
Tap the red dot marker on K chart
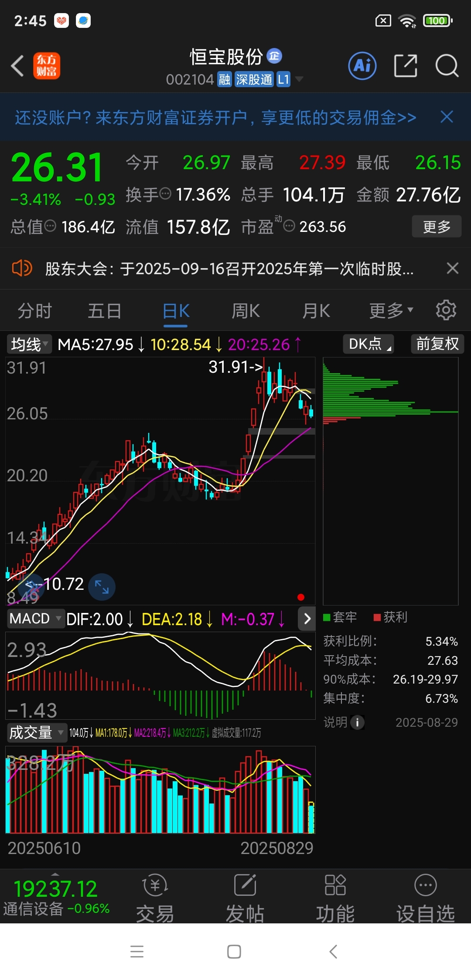pyautogui.click(x=300, y=597)
